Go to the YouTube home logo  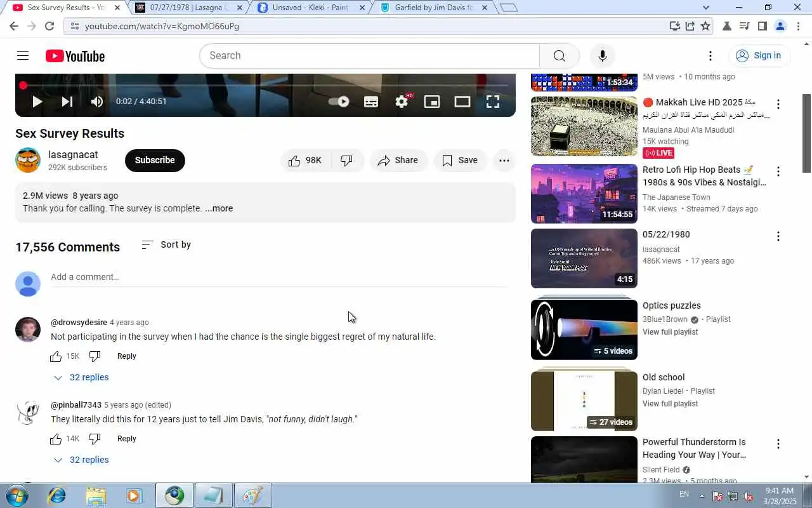click(75, 56)
